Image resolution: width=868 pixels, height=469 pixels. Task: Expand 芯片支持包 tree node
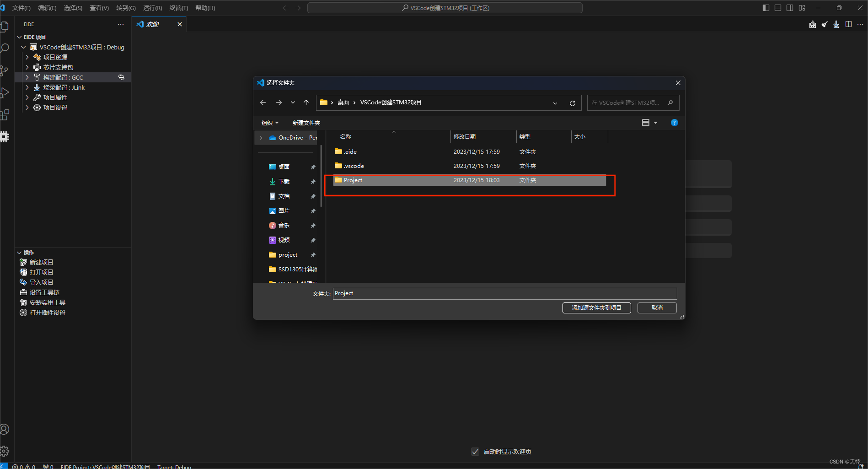(27, 67)
